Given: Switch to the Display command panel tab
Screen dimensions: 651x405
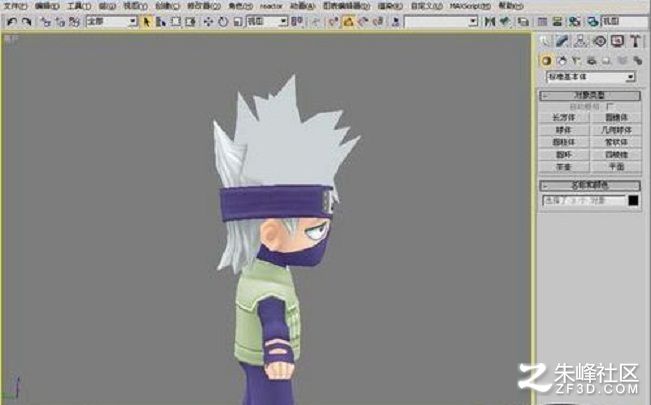Looking at the screenshot, I should click(617, 41).
